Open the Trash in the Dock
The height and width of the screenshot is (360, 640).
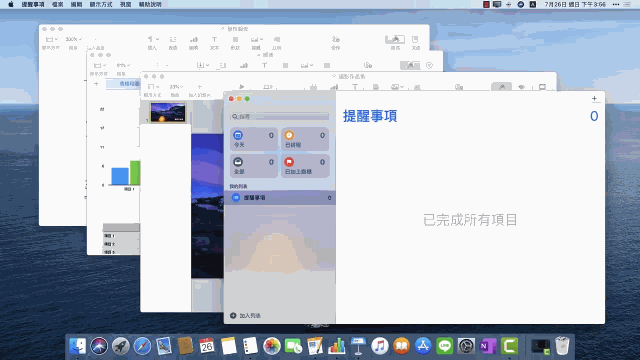pyautogui.click(x=562, y=346)
